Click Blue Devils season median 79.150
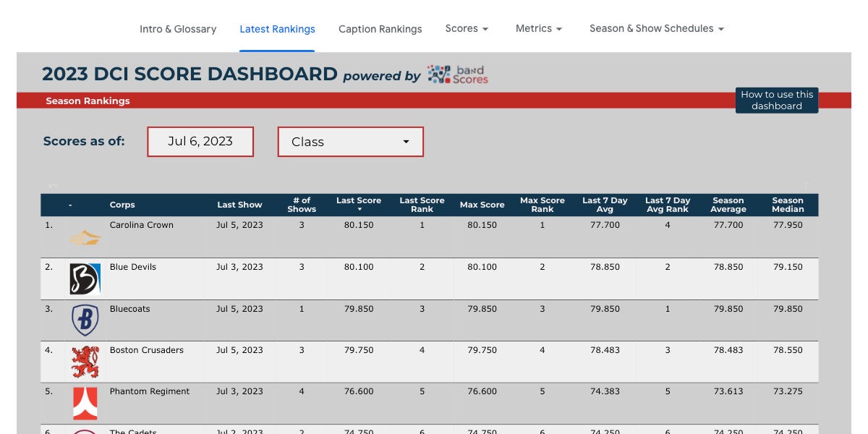The height and width of the screenshot is (434, 868). click(788, 267)
